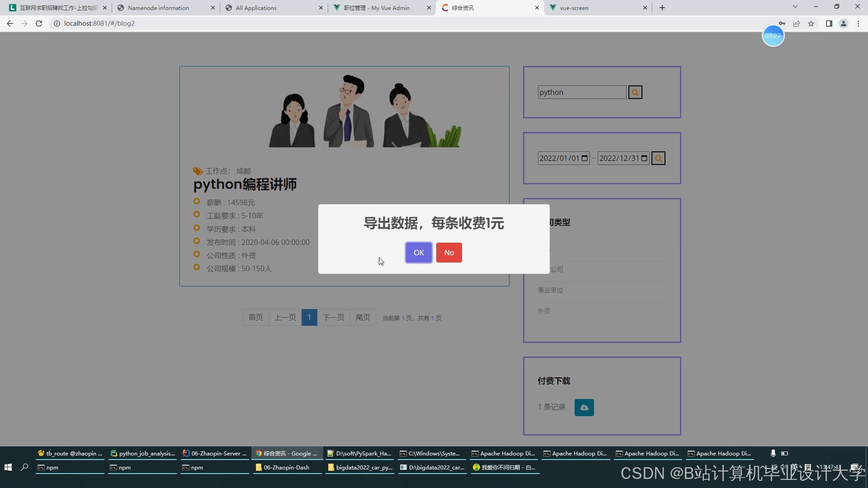
Task: Switch to the Namenode information tab
Action: [x=158, y=8]
